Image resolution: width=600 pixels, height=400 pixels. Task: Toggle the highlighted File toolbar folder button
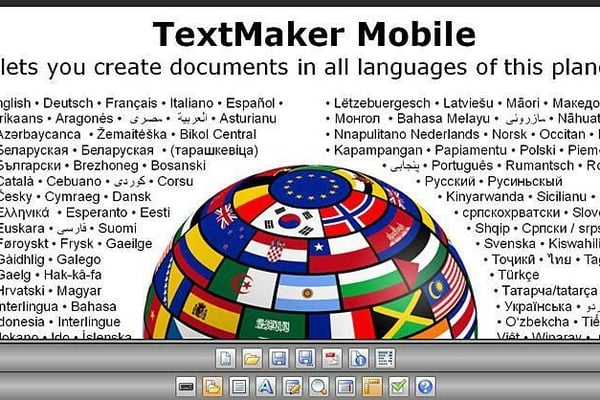tap(213, 385)
